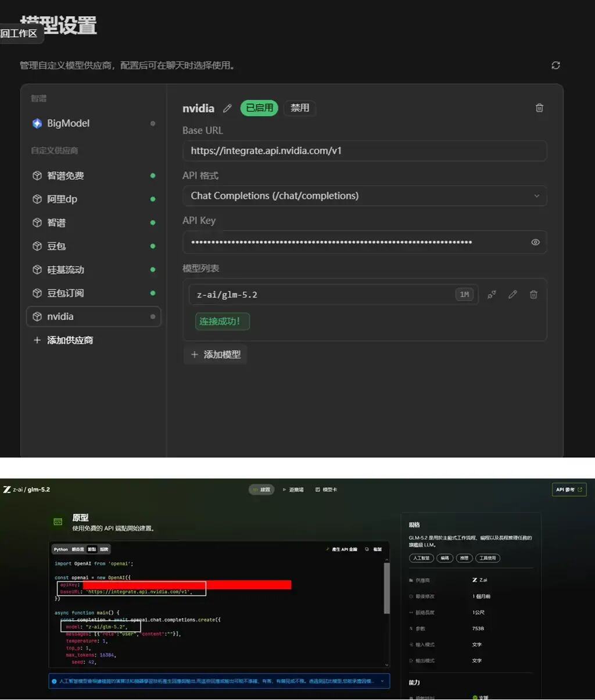The width and height of the screenshot is (595, 700).
Task: Select 硅基流动 provider
Action: tap(94, 270)
